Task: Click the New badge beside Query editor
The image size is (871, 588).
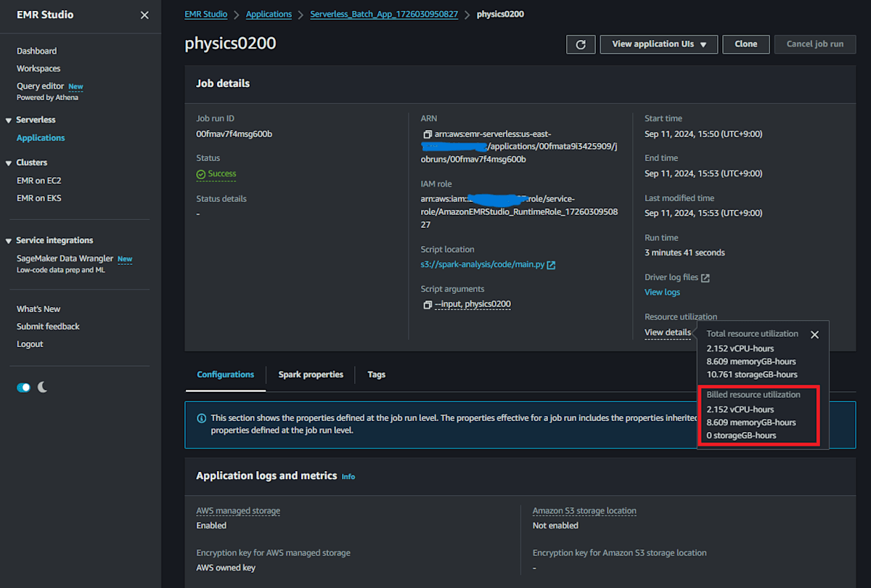Action: coord(75,86)
